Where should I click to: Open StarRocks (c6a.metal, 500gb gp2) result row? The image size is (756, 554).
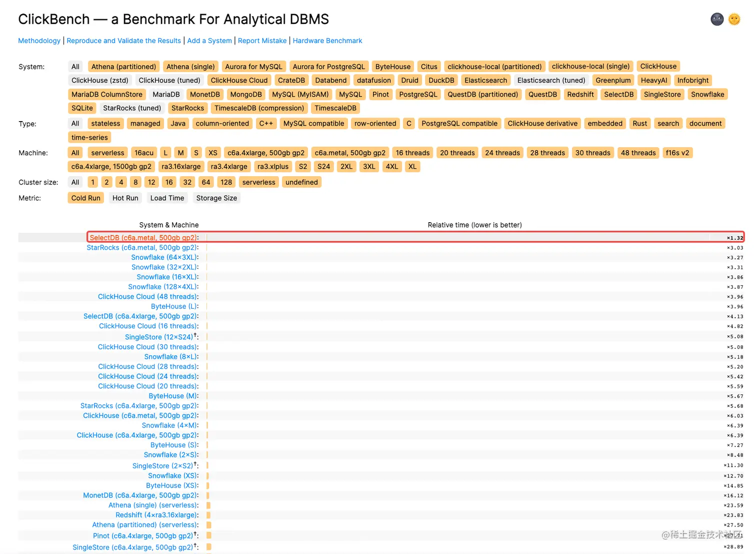click(142, 248)
